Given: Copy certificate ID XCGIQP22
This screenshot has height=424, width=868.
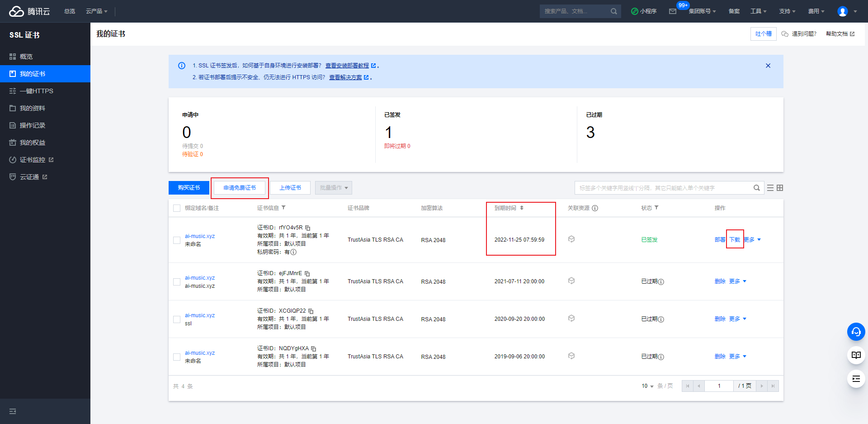Looking at the screenshot, I should (x=311, y=311).
